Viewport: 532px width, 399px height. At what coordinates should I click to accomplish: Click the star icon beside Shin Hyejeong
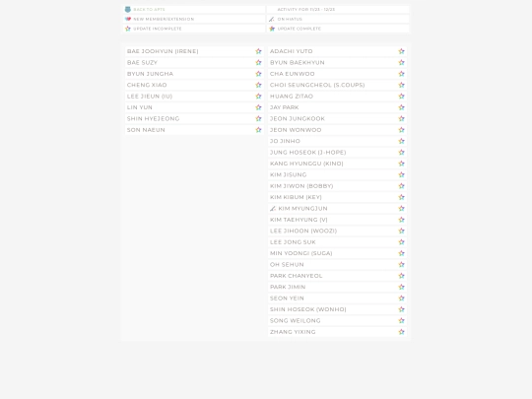[258, 118]
